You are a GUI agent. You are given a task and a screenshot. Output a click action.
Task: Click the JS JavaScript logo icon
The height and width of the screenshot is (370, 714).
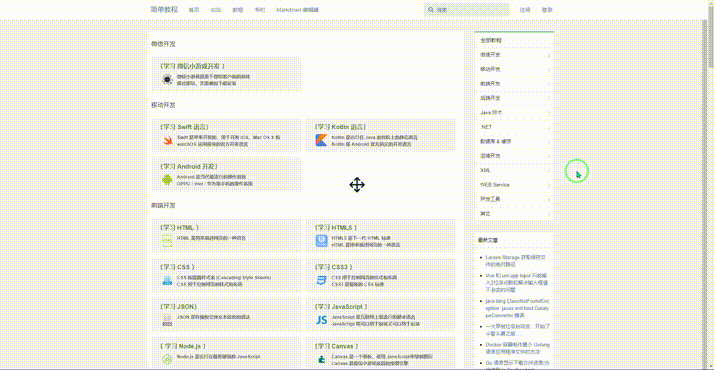[x=321, y=320]
